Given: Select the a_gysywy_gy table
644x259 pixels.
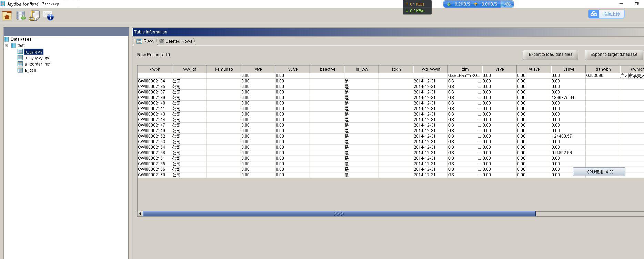Looking at the screenshot, I should pyautogui.click(x=37, y=58).
